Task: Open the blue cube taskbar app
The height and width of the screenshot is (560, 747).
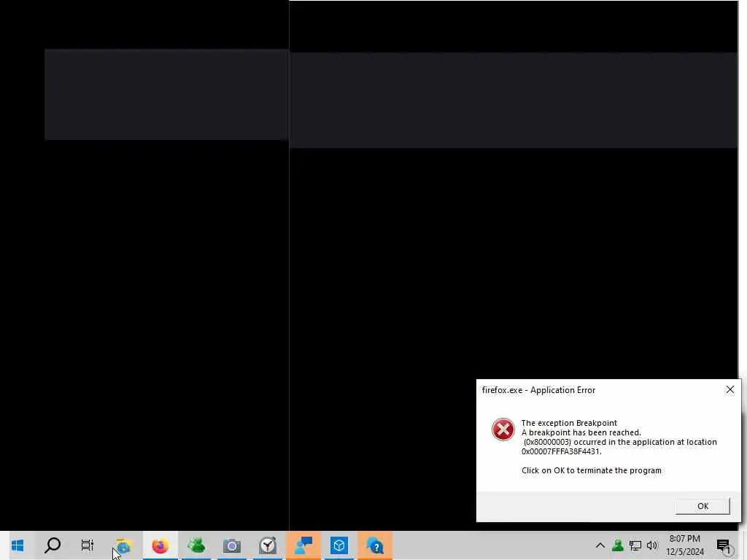Action: (339, 545)
